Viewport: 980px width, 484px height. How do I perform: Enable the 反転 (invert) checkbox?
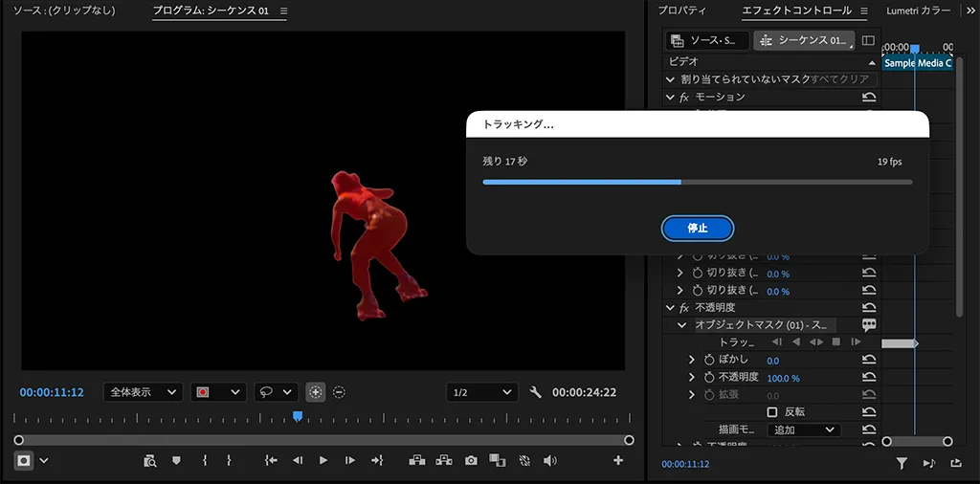pos(772,412)
